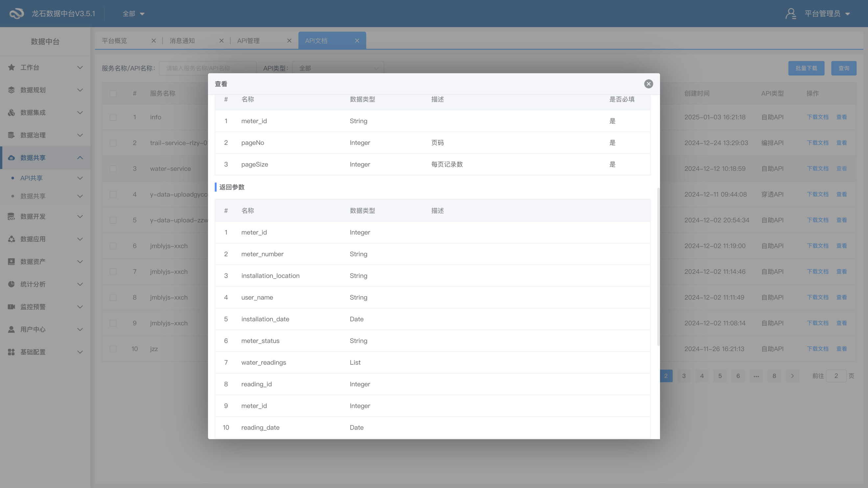Collapse the 数据共享 menu
The width and height of the screenshot is (868, 488).
click(x=80, y=158)
